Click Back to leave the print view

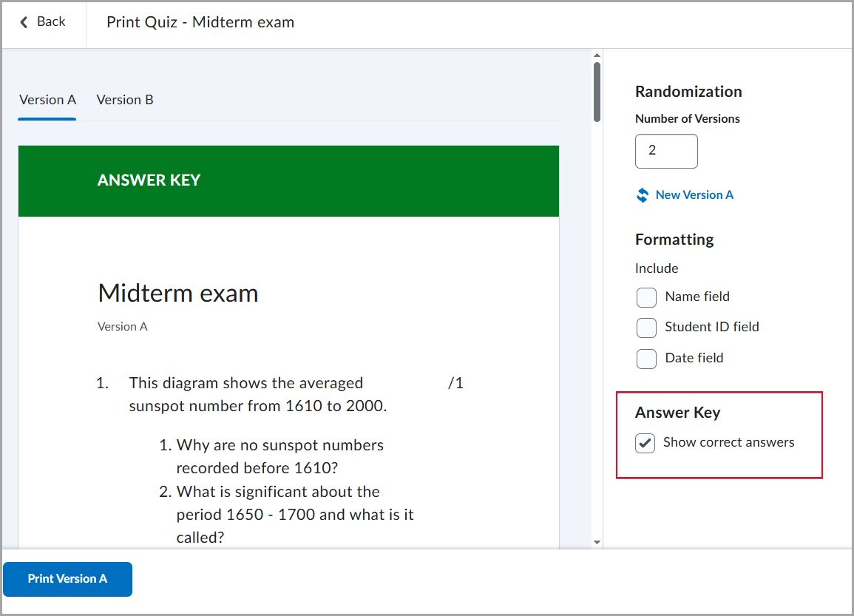(x=41, y=21)
